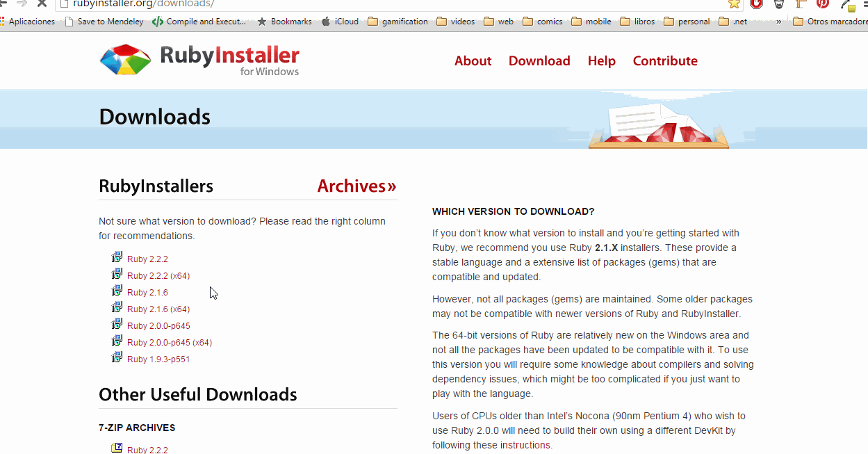Click the installer icon beside Ruby 2.2.2

(117, 257)
